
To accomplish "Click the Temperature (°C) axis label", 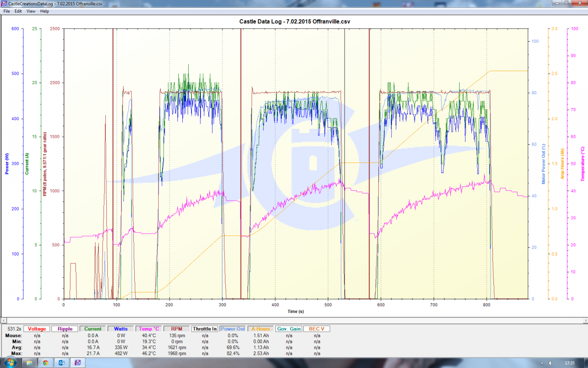I will (x=583, y=164).
